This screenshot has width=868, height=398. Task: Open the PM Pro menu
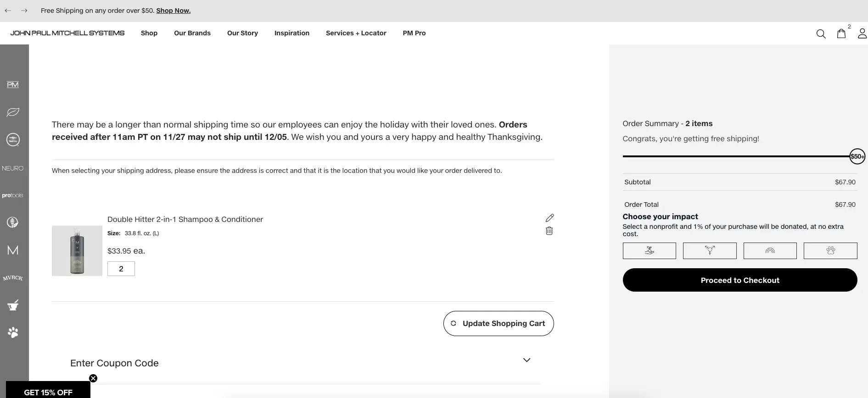click(414, 33)
